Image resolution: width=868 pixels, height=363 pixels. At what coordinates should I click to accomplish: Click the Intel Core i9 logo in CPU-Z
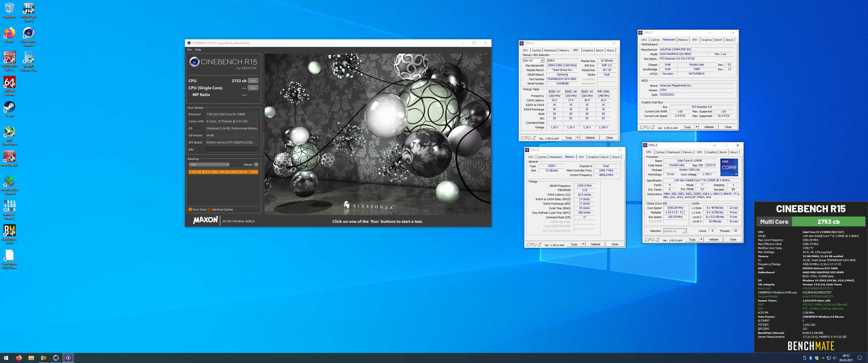click(x=729, y=167)
